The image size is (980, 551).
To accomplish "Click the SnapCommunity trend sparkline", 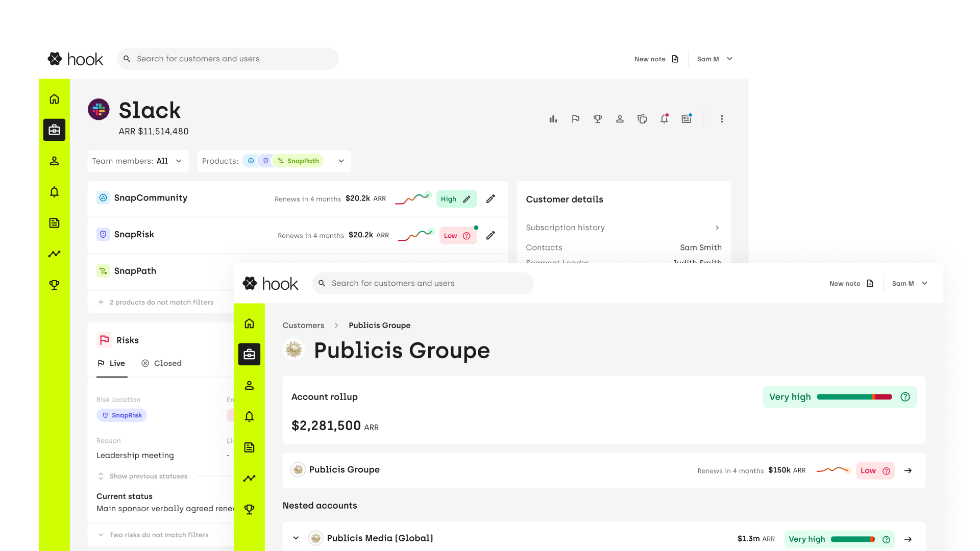I will coord(413,198).
